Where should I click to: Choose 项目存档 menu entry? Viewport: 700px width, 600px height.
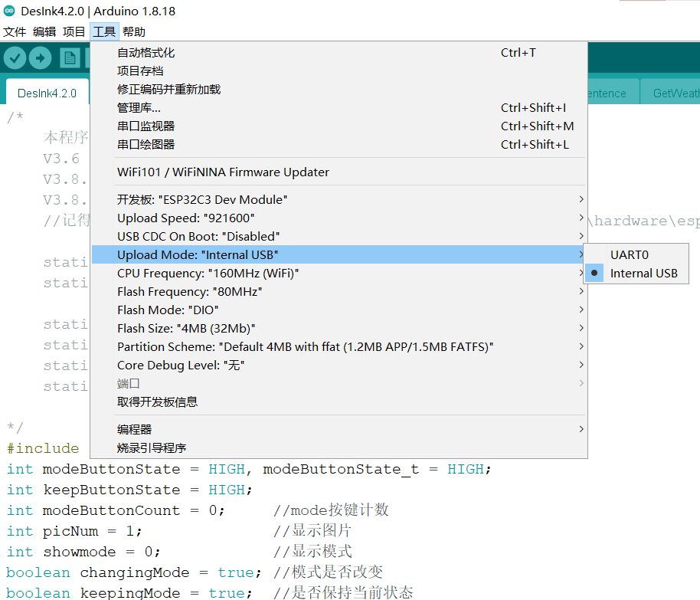[x=339, y=71]
